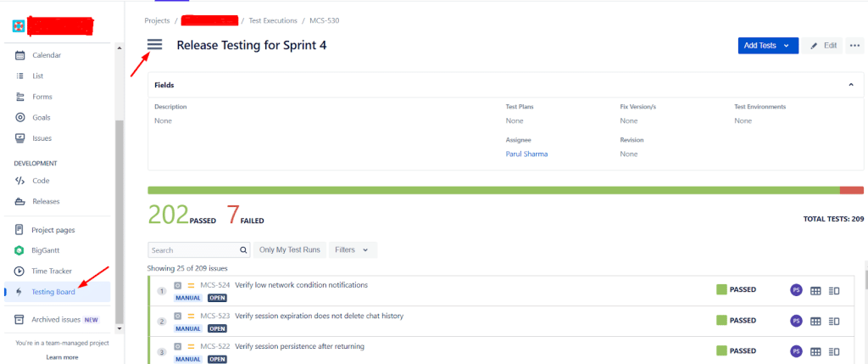Open test MCS-524 link
The width and height of the screenshot is (868, 364).
215,285
